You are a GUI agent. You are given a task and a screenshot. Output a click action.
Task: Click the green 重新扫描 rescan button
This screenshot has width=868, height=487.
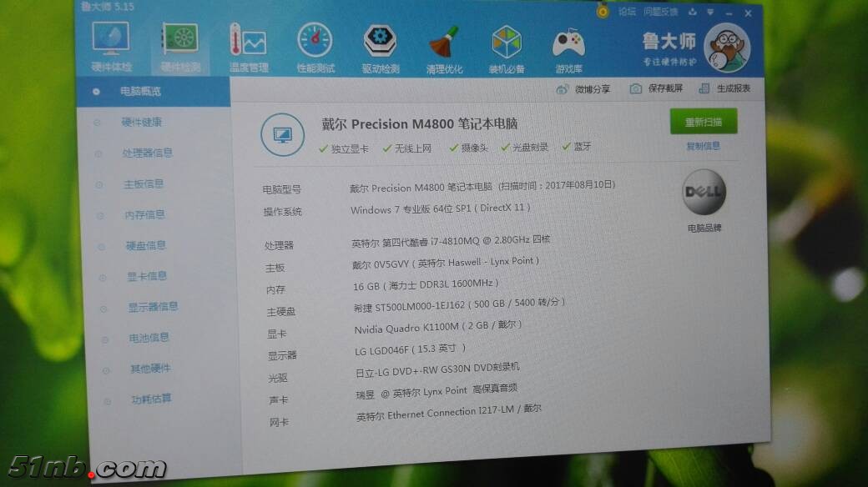pos(703,122)
